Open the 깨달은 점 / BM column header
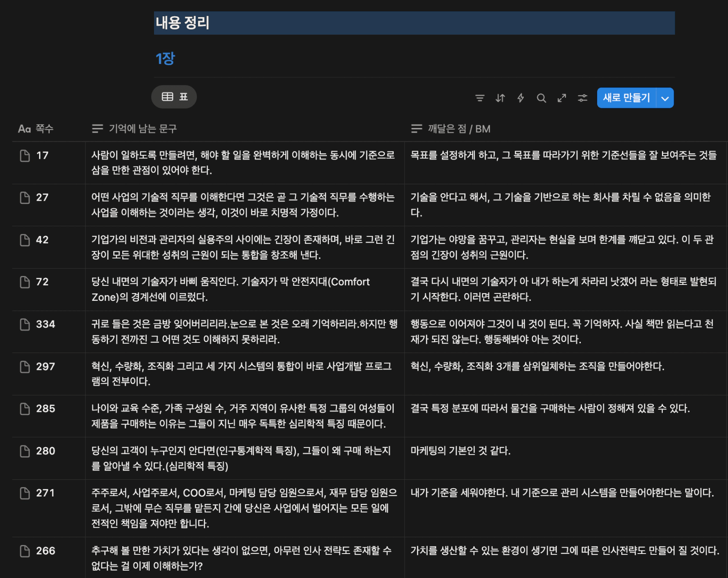The width and height of the screenshot is (728, 578). [x=450, y=129]
